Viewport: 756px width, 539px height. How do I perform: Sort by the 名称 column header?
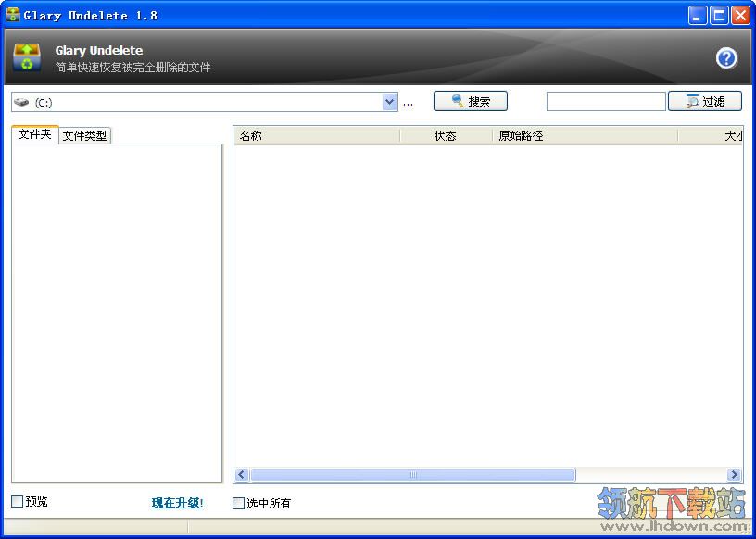click(x=317, y=136)
